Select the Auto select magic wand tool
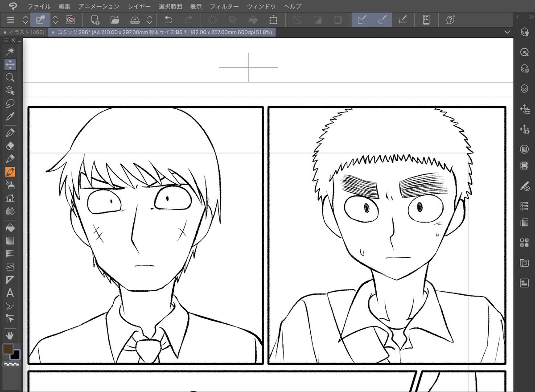535x392 pixels. [10, 51]
